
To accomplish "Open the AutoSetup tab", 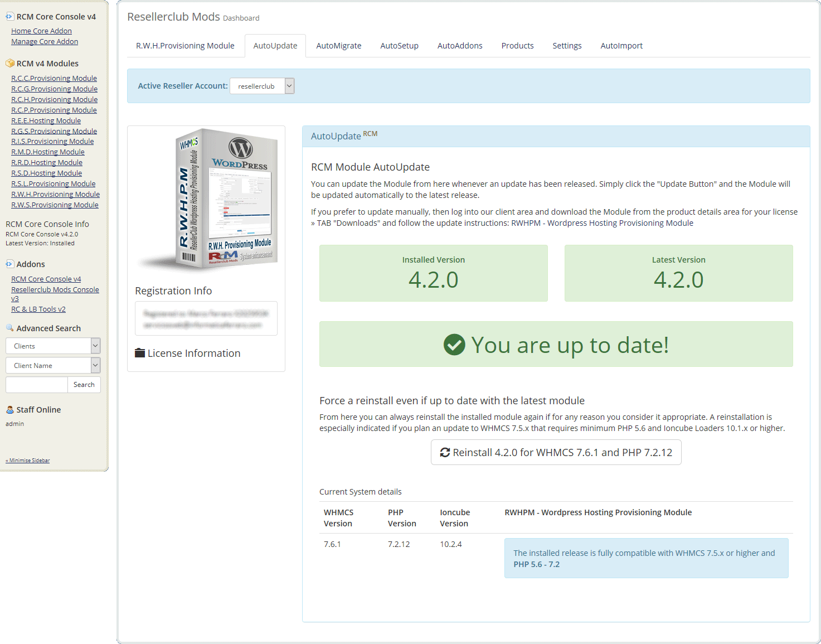I will (x=399, y=46).
